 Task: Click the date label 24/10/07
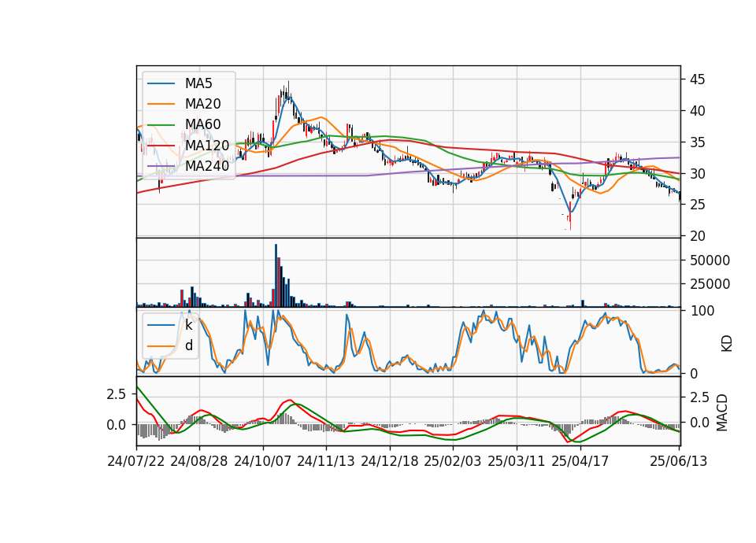click(263, 461)
